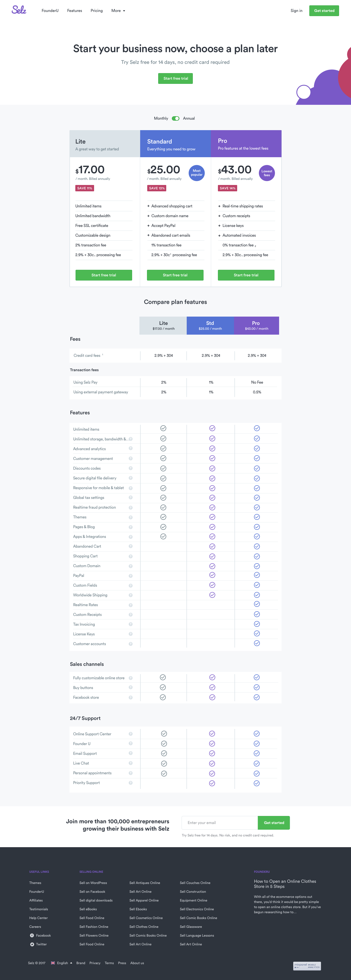Click the Twitter icon in footer
This screenshot has width=351, height=980.
pos(32,944)
